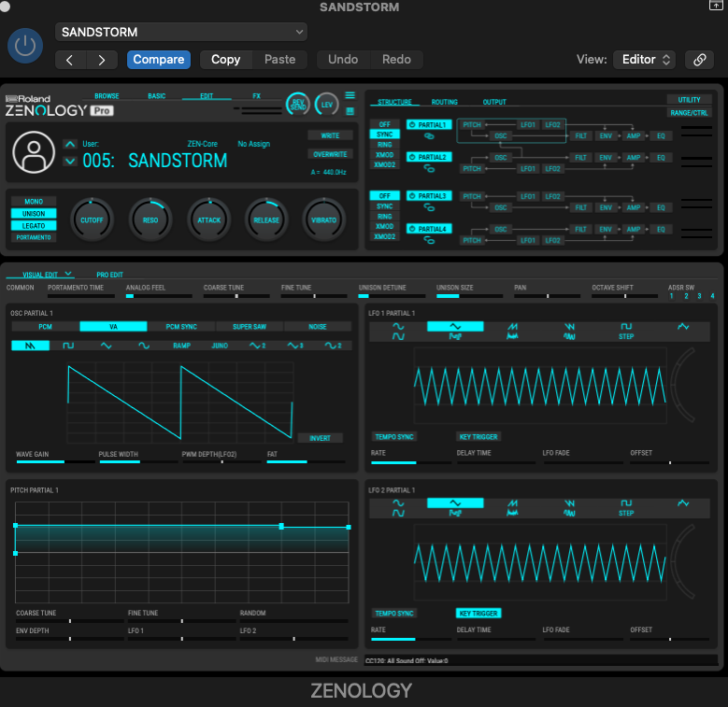This screenshot has width=728, height=707.
Task: Click the WRITE button
Action: pos(330,135)
